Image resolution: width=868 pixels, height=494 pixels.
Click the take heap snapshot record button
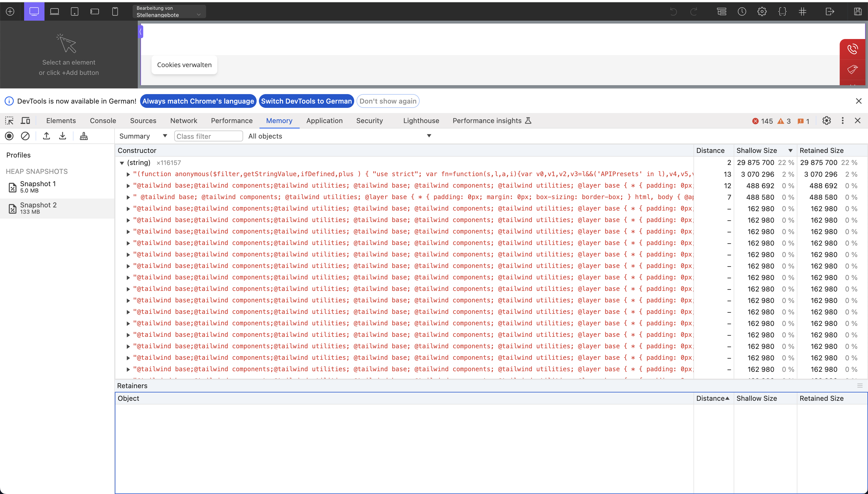(9, 136)
